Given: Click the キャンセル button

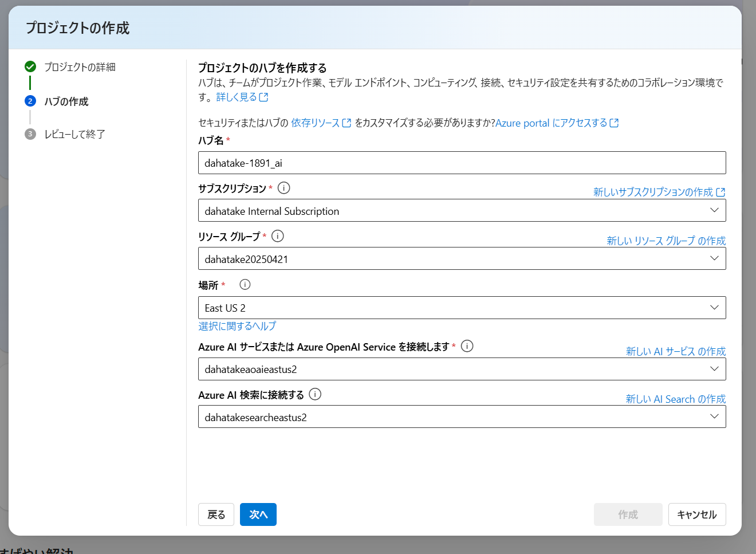Looking at the screenshot, I should (x=697, y=514).
